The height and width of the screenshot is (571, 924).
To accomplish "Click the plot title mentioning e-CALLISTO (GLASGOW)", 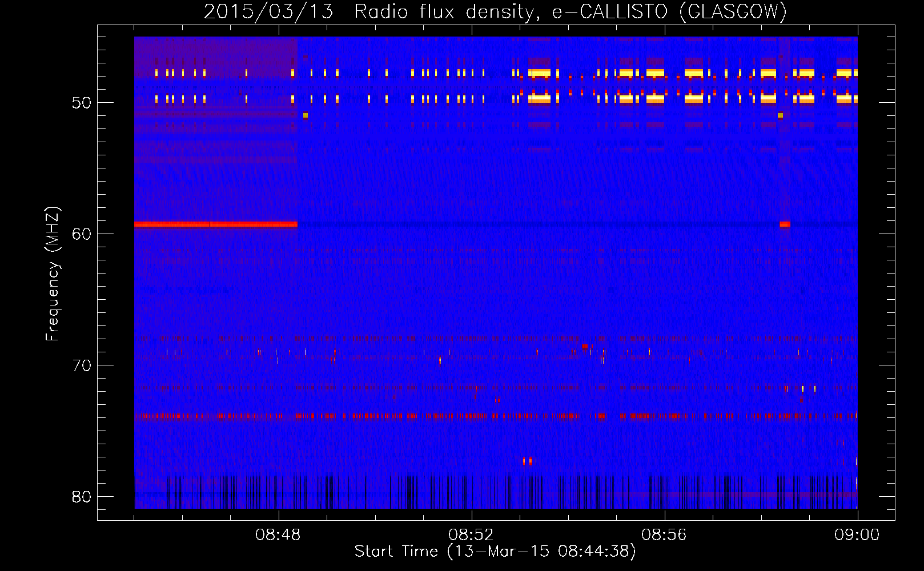I will 495,11.
